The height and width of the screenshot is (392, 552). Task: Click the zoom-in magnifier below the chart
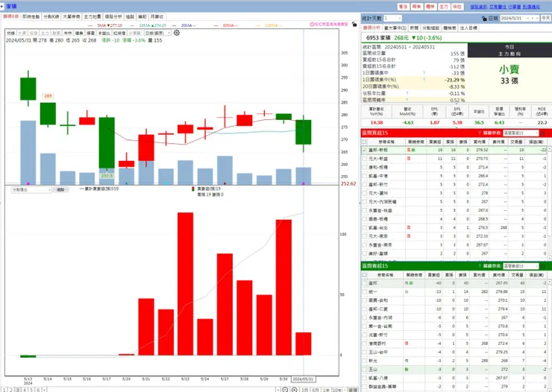coord(295,390)
